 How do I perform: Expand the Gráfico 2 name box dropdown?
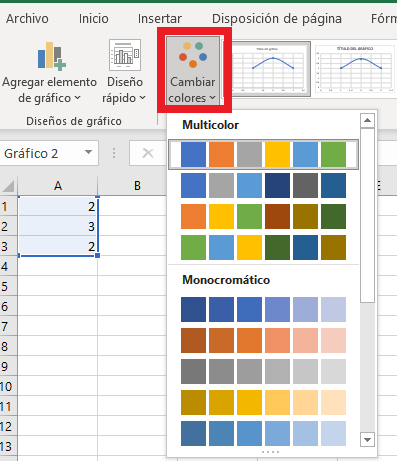tap(88, 153)
